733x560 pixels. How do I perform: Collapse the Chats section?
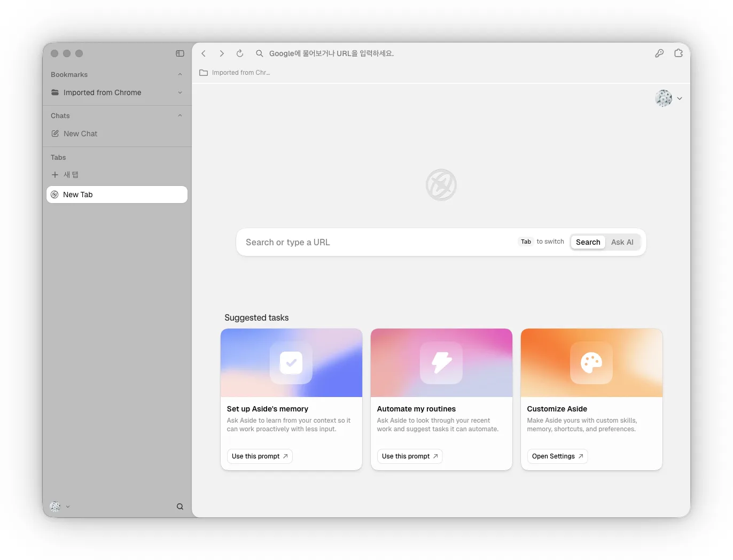point(180,116)
